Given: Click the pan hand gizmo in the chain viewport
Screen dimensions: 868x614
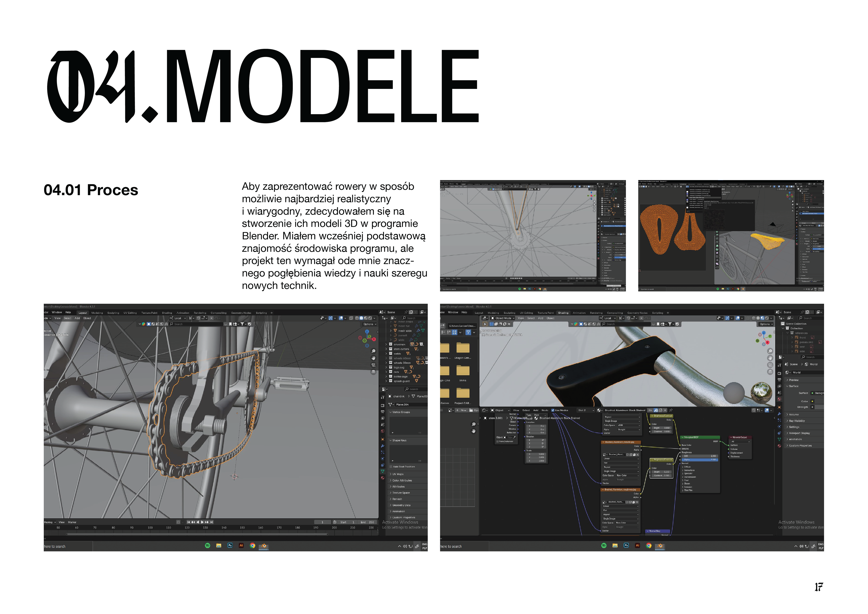Looking at the screenshot, I should click(x=373, y=358).
